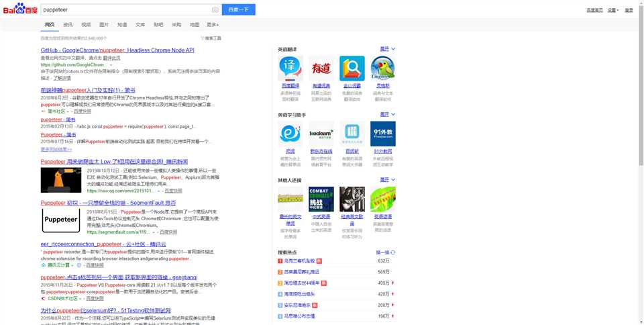Open 'eer_rtcpeerconnection_puppeteer' Tencent Cloud result
The image size is (644, 325).
point(102,244)
